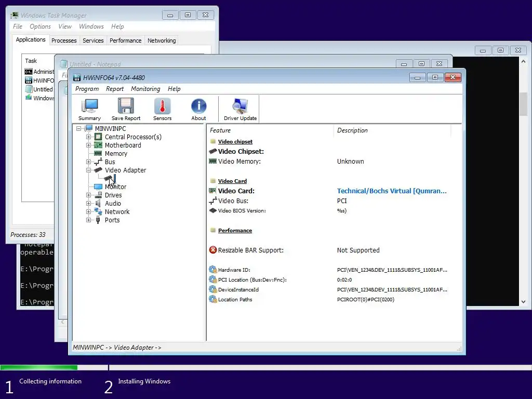The width and height of the screenshot is (532, 399).
Task: Select the Network icon in tree
Action: pyautogui.click(x=98, y=212)
